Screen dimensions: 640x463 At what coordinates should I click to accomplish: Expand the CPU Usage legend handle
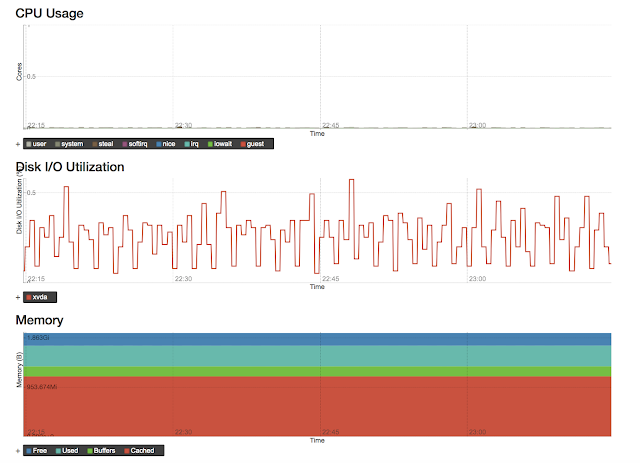pos(18,144)
